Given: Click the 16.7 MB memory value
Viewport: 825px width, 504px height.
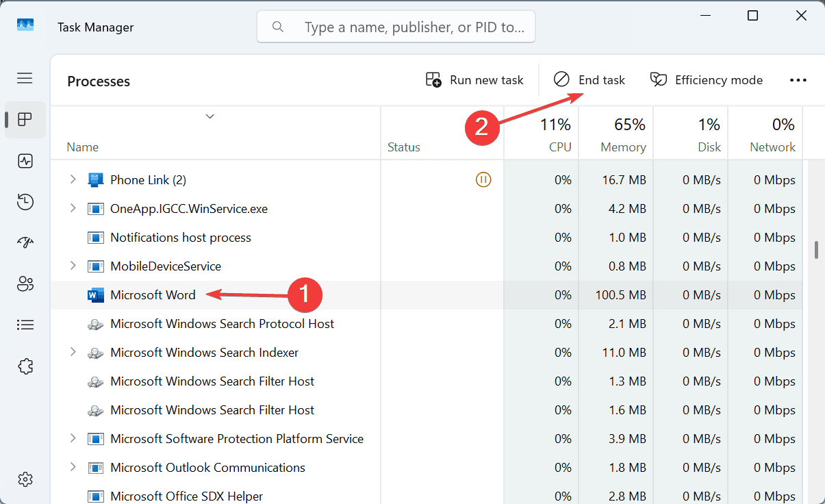Looking at the screenshot, I should (625, 180).
